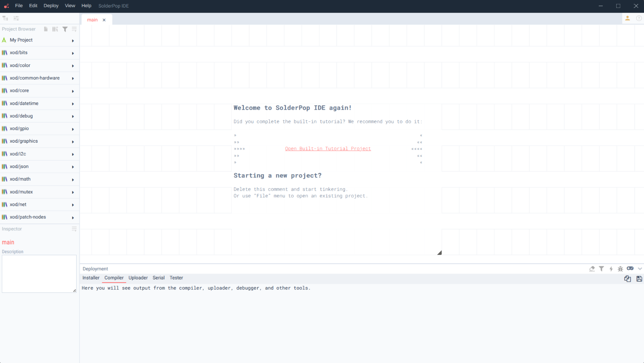
Task: Grab the comment resize corner handle
Action: pyautogui.click(x=439, y=252)
